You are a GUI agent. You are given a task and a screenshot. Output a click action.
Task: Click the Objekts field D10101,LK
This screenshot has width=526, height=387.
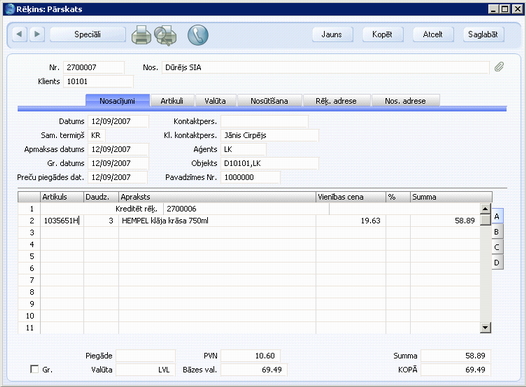pos(270,164)
